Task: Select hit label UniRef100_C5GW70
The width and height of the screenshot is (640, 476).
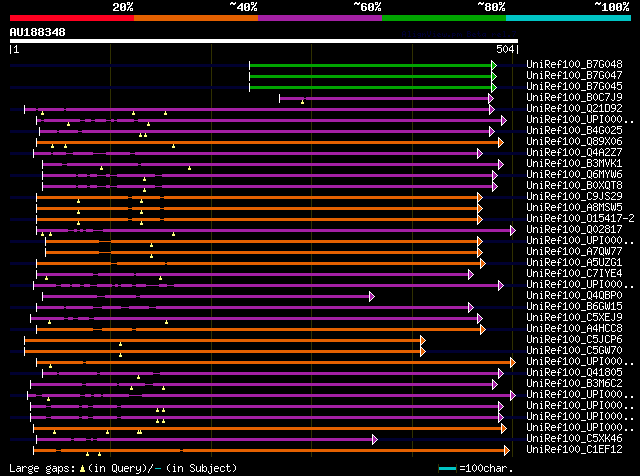Action: (574, 351)
